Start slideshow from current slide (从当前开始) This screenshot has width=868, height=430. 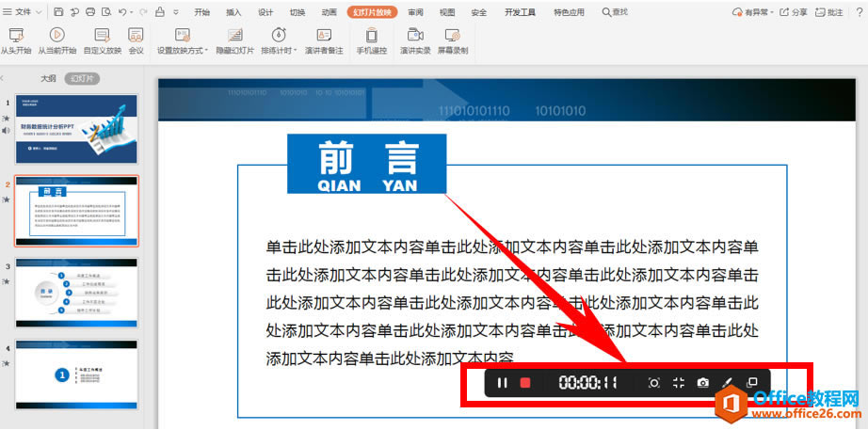coord(56,41)
